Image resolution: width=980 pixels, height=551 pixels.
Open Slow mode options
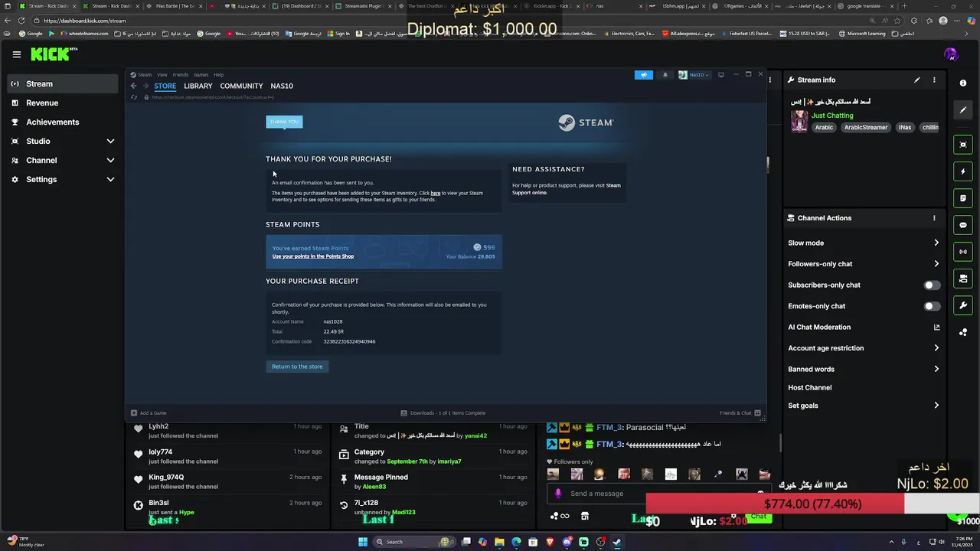pyautogui.click(x=864, y=243)
